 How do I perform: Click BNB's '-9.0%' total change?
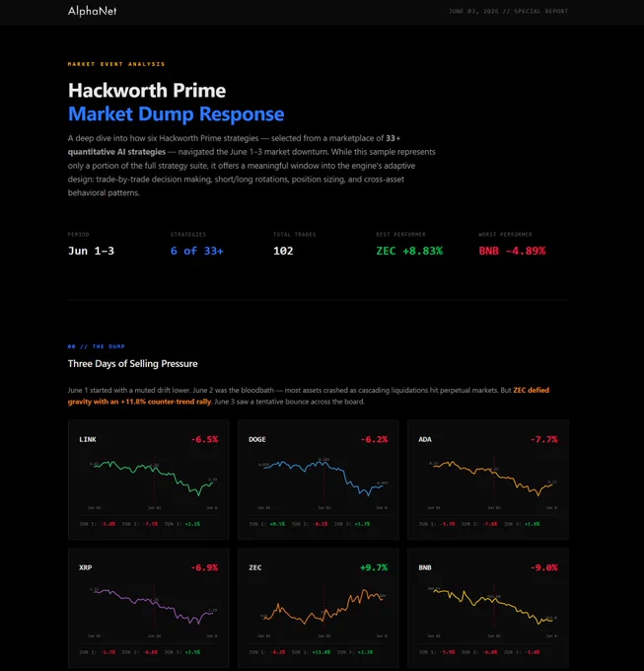(544, 567)
